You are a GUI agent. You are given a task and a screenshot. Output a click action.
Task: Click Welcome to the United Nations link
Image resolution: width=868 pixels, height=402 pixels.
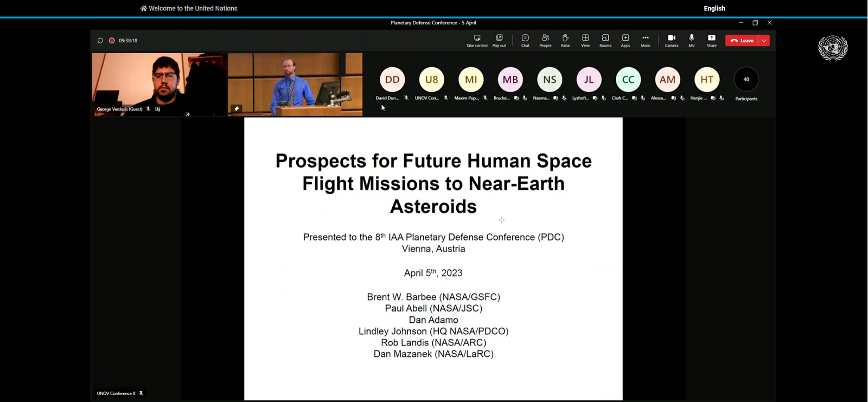click(193, 8)
